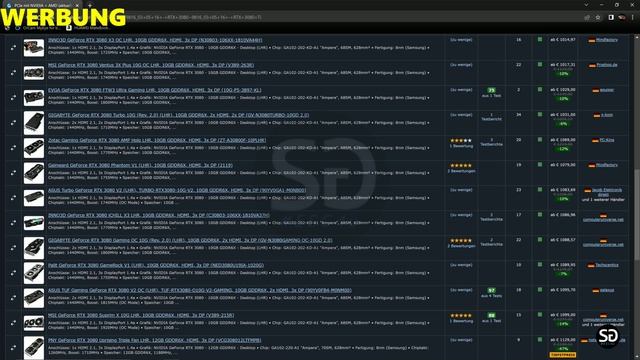Click the browser profile avatar icon
The width and height of the screenshot is (640, 360).
(x=622, y=18)
